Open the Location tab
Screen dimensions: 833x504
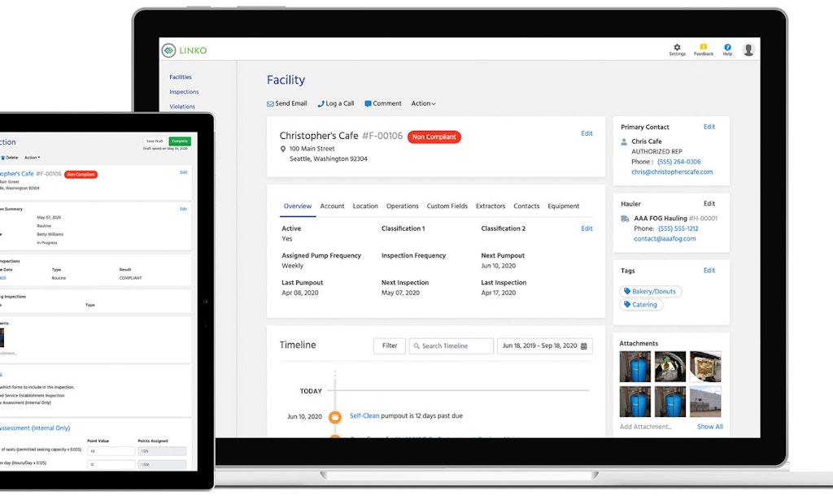tap(365, 206)
